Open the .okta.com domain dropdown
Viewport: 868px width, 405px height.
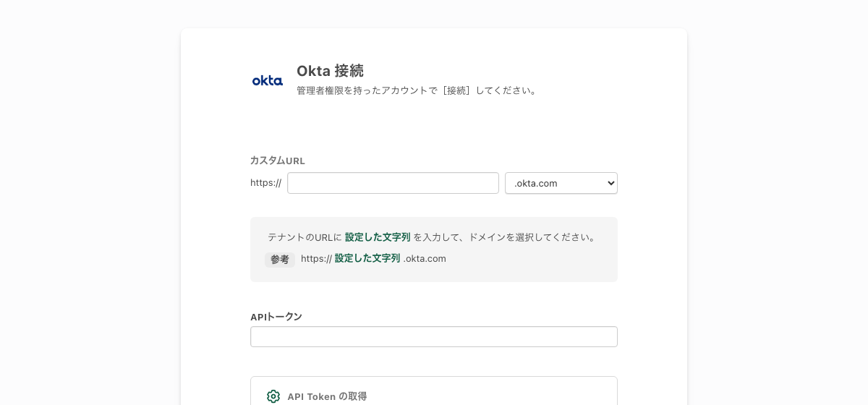(x=561, y=183)
